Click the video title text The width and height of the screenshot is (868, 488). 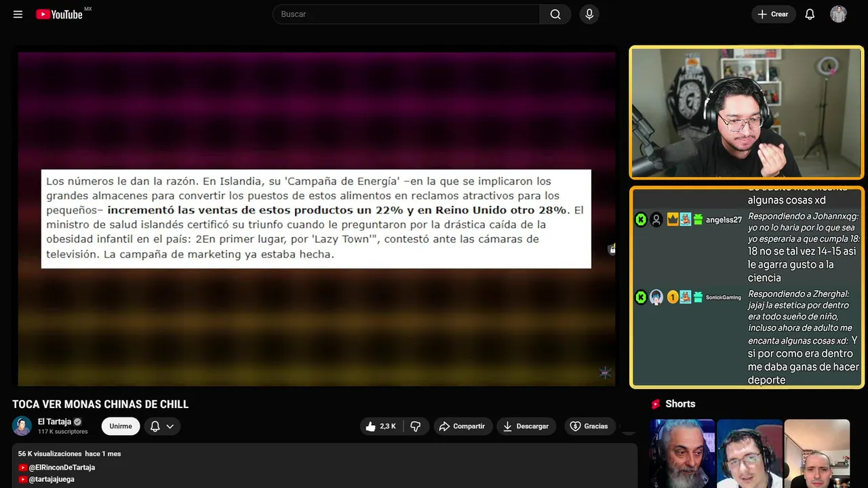pos(100,405)
